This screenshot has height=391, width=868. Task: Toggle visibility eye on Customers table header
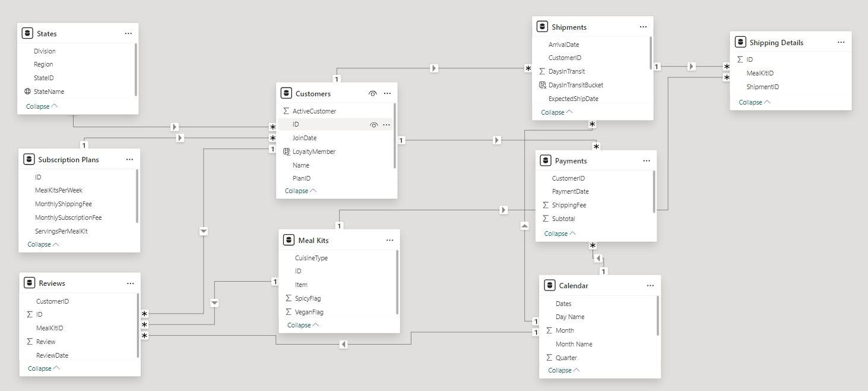coord(373,93)
